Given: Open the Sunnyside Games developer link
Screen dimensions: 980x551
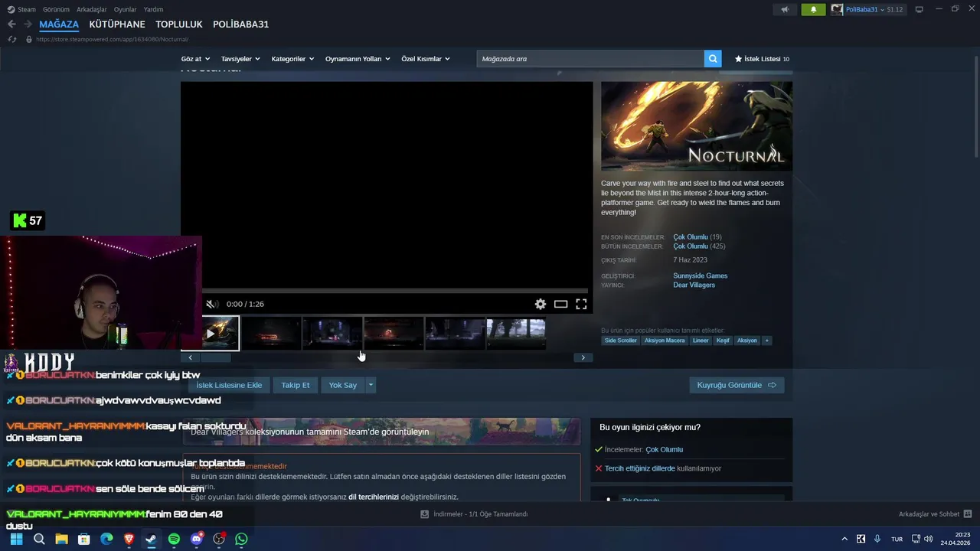Looking at the screenshot, I should 701,275.
